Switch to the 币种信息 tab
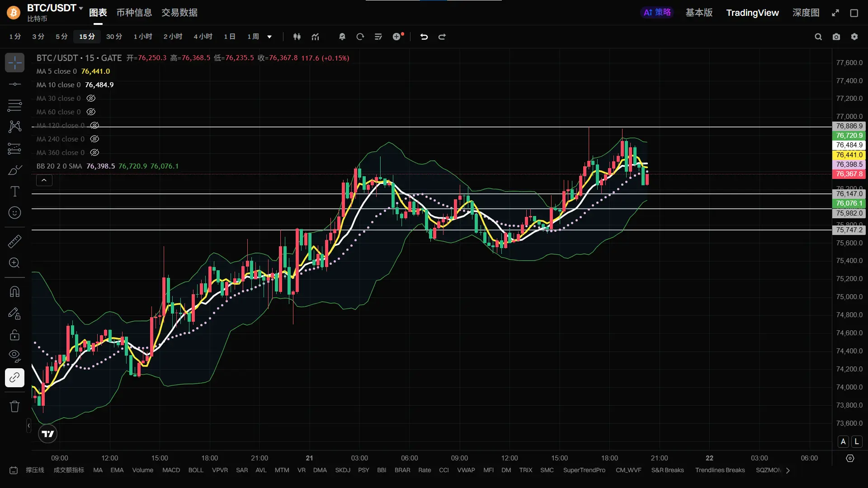 pos(134,13)
